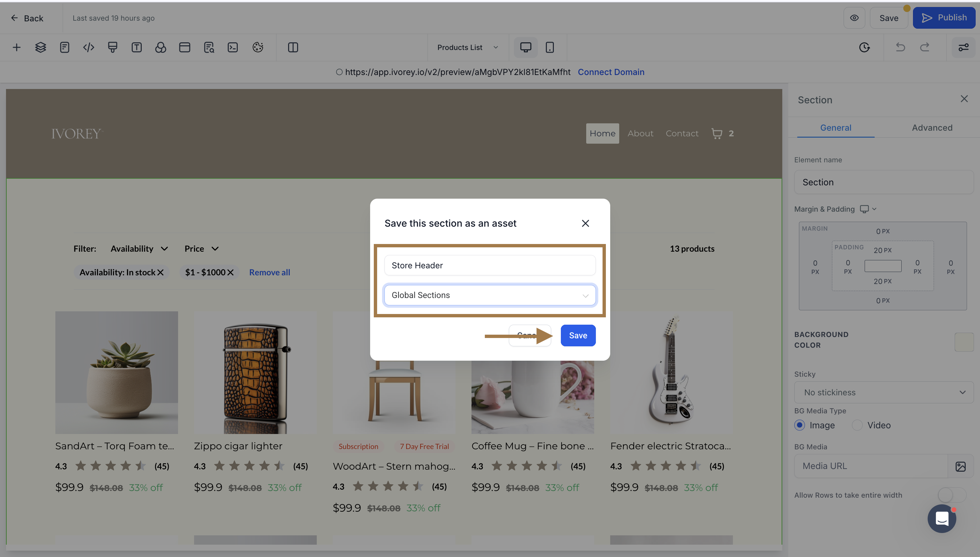This screenshot has height=557, width=980.
Task: Open the BG Media image picker icon
Action: pyautogui.click(x=960, y=466)
